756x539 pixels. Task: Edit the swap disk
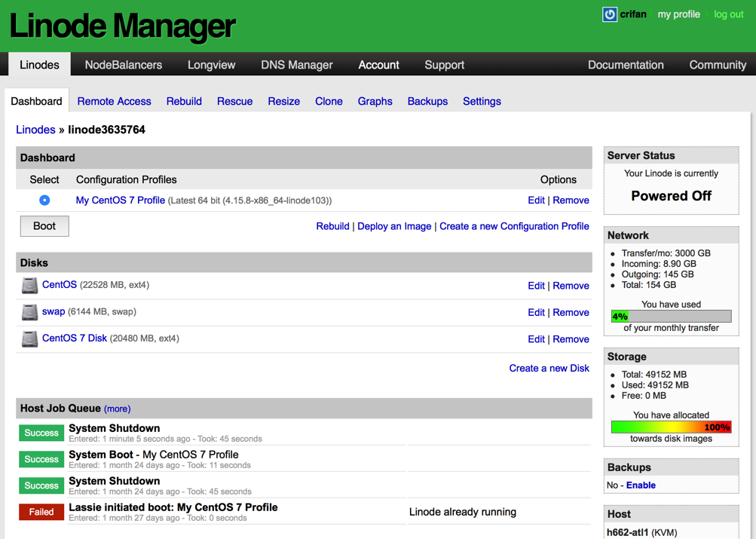point(536,312)
